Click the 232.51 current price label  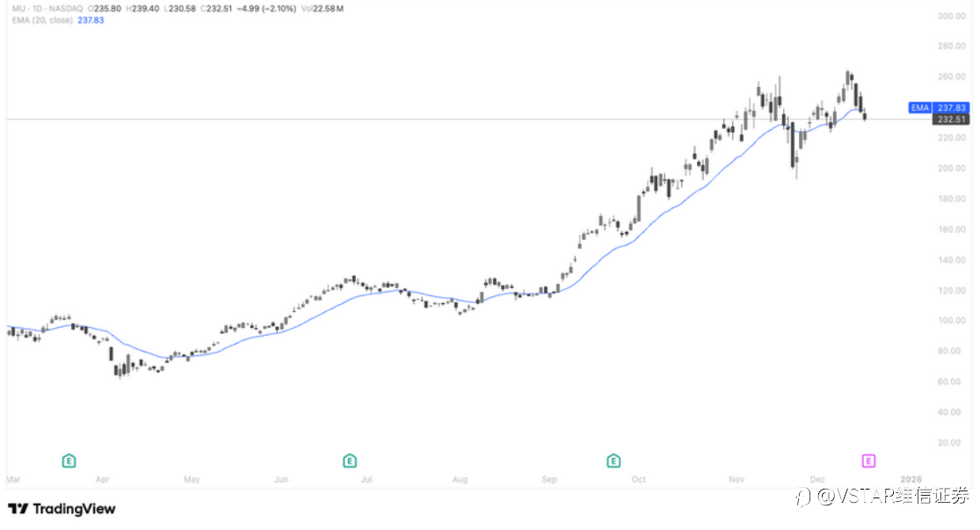[x=952, y=120]
